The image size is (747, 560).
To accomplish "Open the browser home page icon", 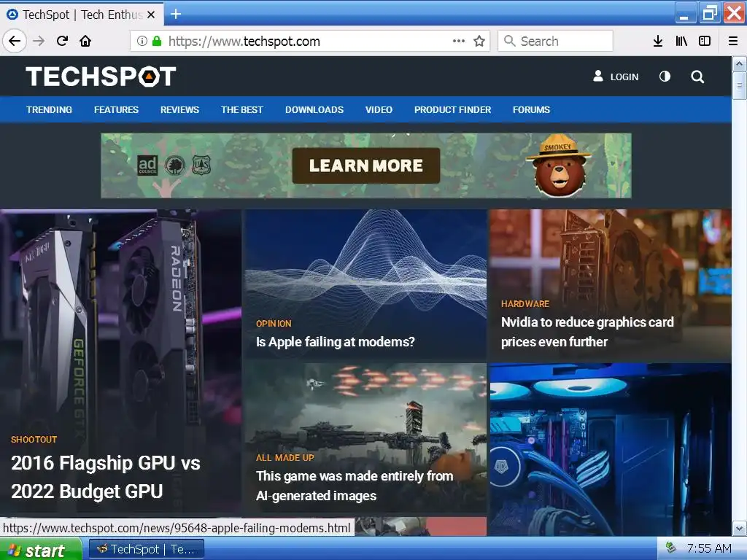I will click(x=86, y=41).
